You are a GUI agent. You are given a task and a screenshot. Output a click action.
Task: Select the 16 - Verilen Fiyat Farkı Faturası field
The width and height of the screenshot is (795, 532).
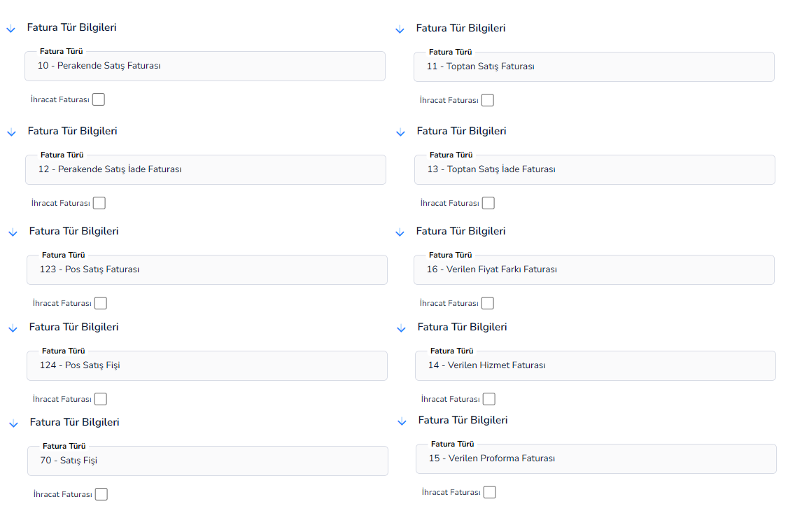594,269
